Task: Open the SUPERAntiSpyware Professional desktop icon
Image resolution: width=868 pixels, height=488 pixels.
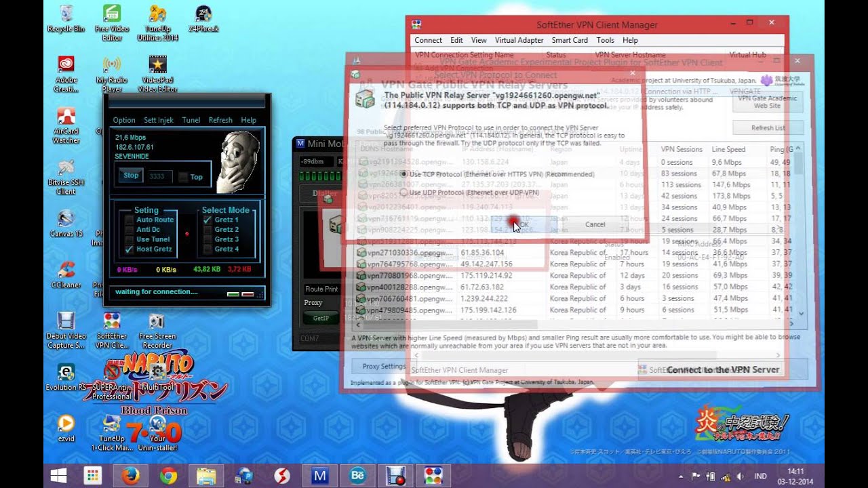Action: [112, 382]
